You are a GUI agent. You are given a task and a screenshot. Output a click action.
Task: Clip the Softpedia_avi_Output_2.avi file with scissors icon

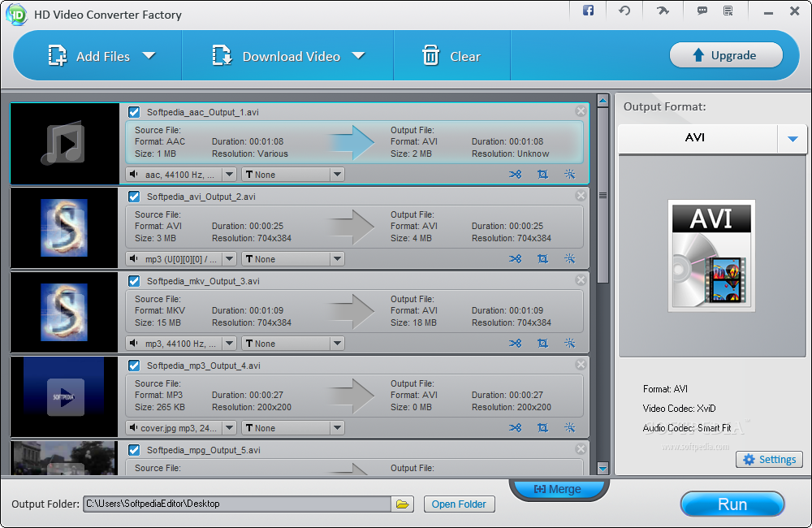pyautogui.click(x=515, y=258)
